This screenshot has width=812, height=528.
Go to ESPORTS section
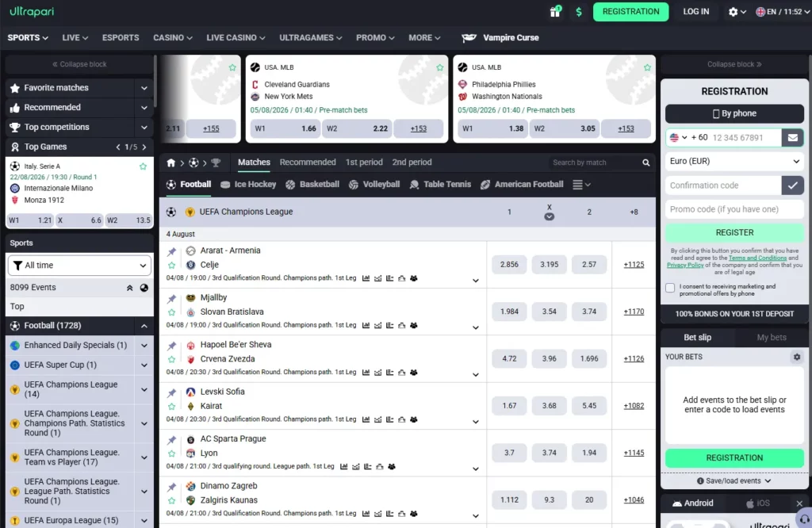[121, 38]
